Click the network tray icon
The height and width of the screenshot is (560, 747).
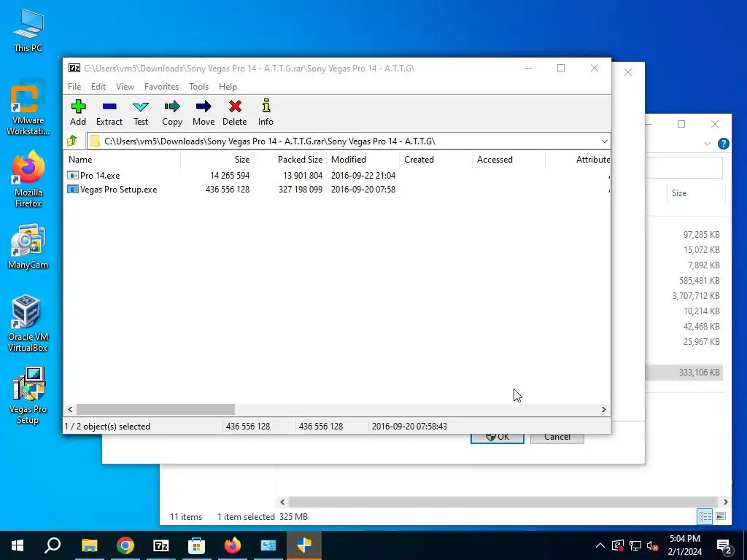pyautogui.click(x=635, y=545)
